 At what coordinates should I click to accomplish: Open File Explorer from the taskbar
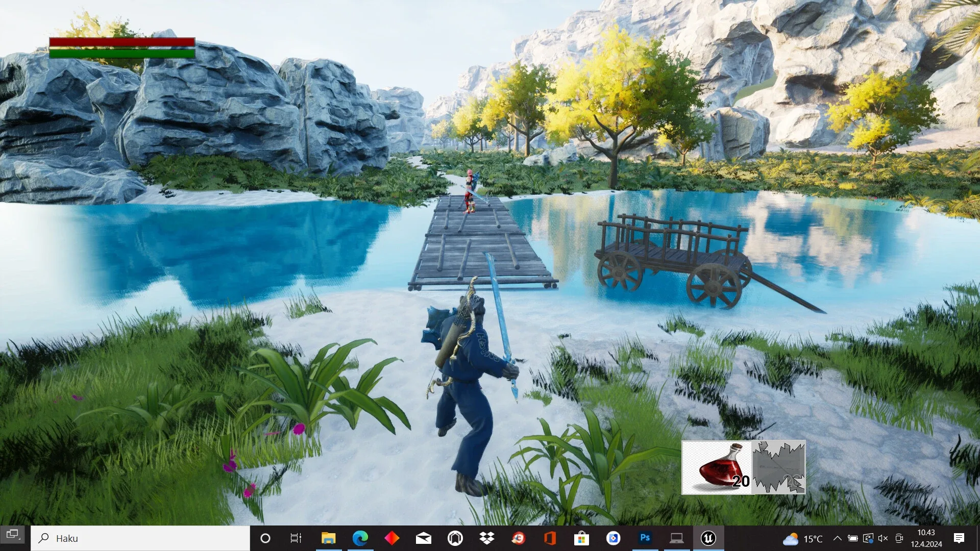click(x=328, y=538)
